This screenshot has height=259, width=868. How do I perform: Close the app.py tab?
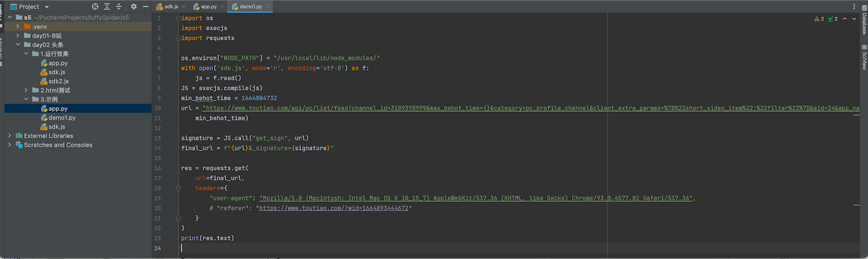point(221,6)
